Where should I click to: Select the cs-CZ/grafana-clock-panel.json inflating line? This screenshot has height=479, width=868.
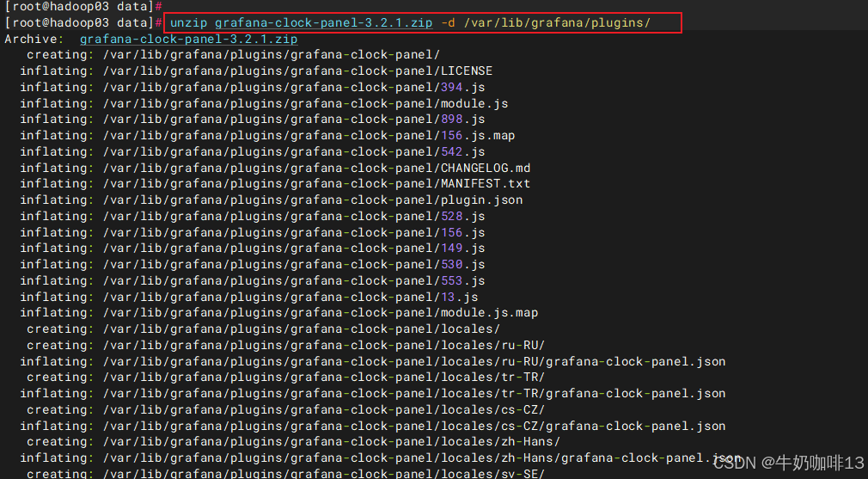click(373, 426)
